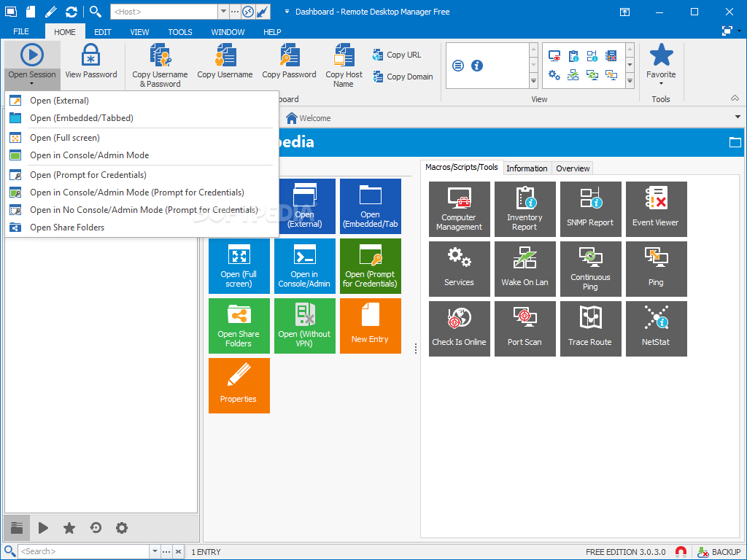Image resolution: width=747 pixels, height=560 pixels.
Task: Click the list icon in View gallery
Action: 458,66
